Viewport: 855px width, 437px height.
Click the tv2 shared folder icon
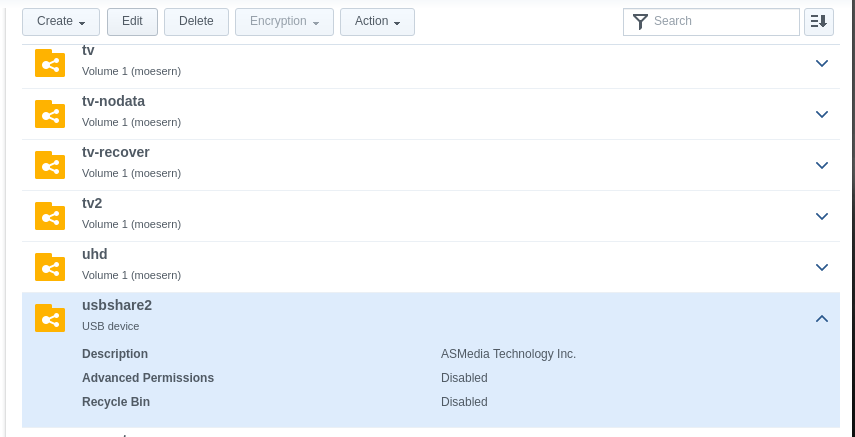tap(50, 216)
